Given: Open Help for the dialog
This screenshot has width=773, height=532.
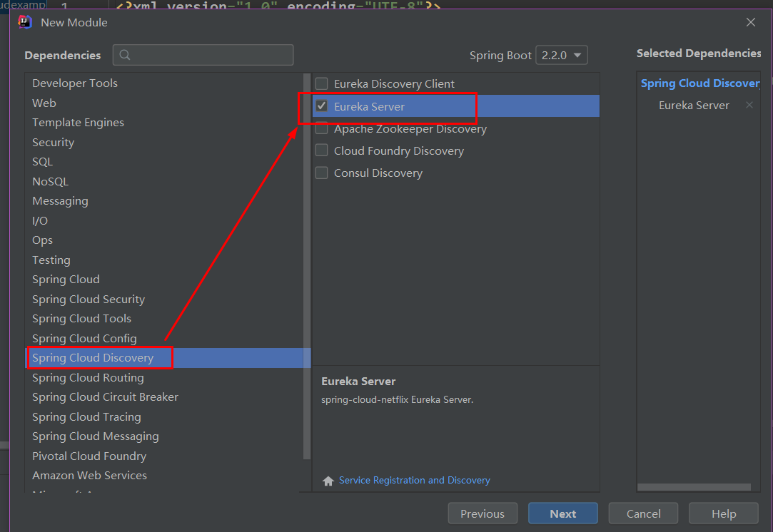Looking at the screenshot, I should point(724,513).
